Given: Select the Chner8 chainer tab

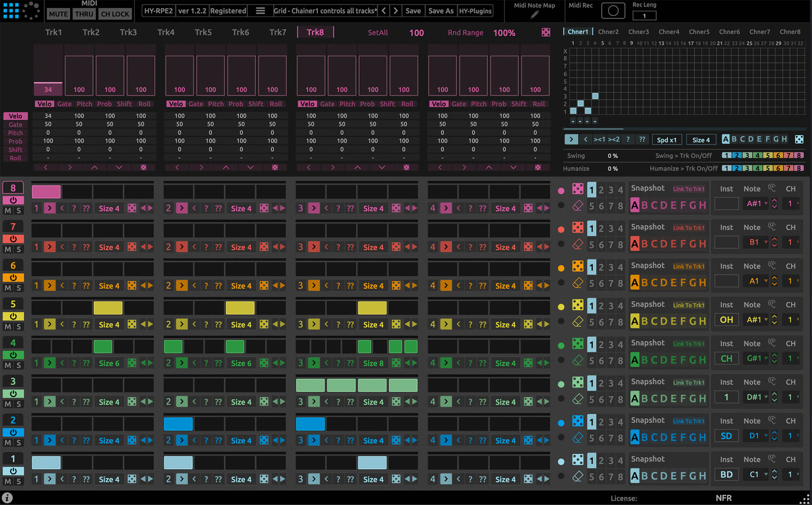Looking at the screenshot, I should pos(790,32).
